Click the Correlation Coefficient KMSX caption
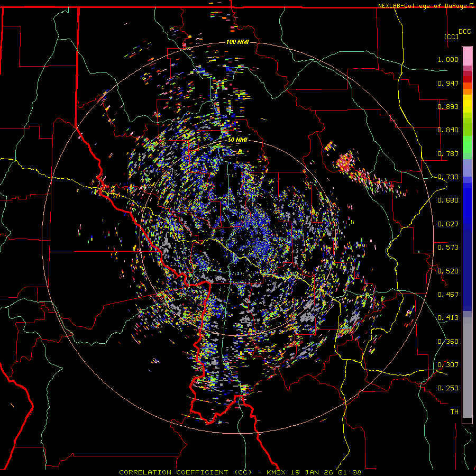Screen dimensions: 476x476 240,472
